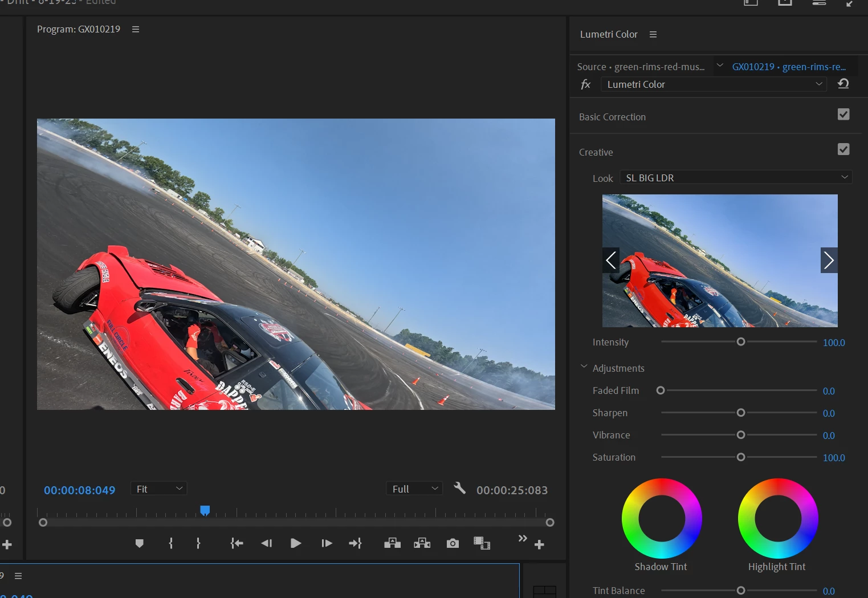This screenshot has width=868, height=598.
Task: Open the timeline panel menu
Action: pos(18,576)
